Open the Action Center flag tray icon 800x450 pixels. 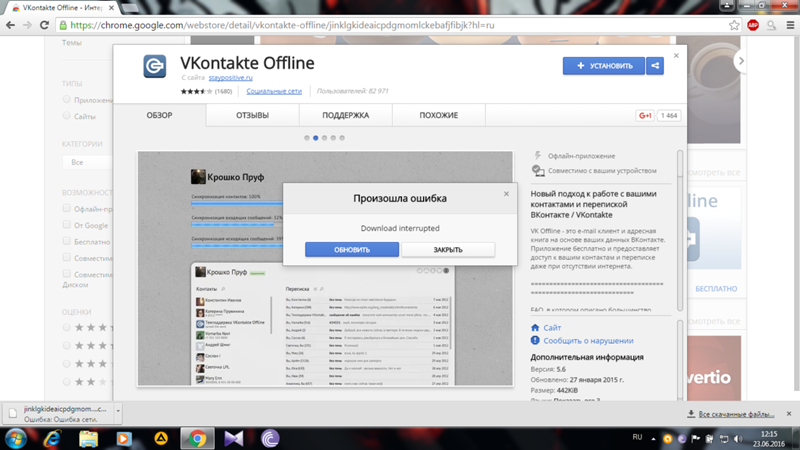pos(695,438)
